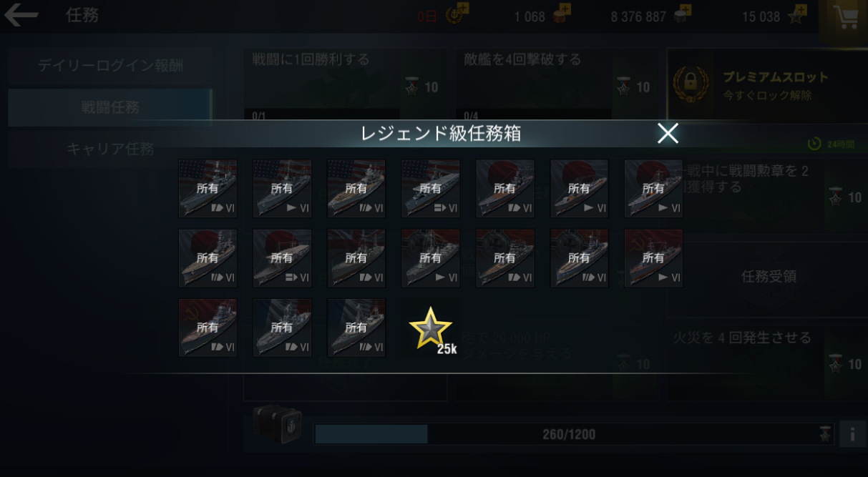868x477 pixels.
Task: Select the 戦闘任務 tab
Action: [110, 107]
